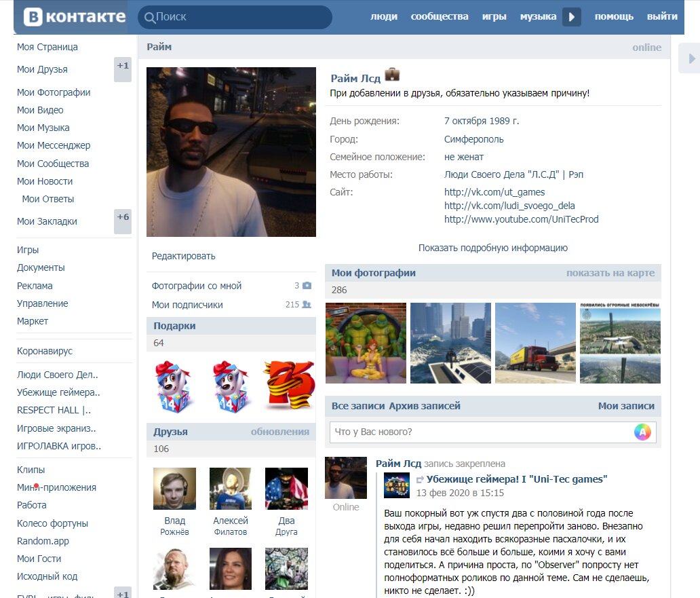Switch to the Мои записи tab
Screen dimensions: 700x598
pos(626,406)
